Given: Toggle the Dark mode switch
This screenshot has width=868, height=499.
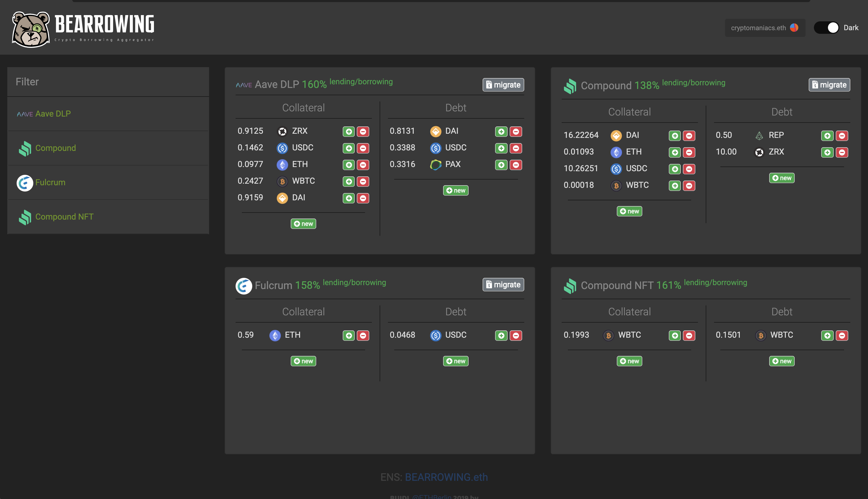Looking at the screenshot, I should (x=826, y=28).
